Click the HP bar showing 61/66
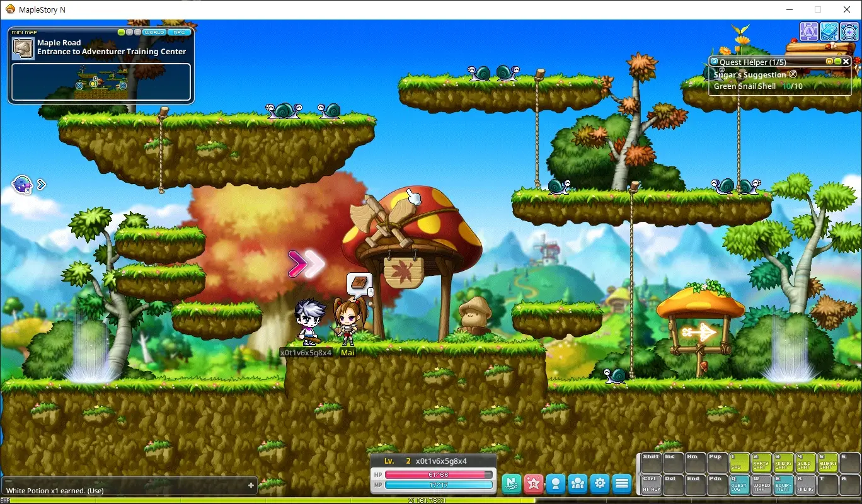 439,474
